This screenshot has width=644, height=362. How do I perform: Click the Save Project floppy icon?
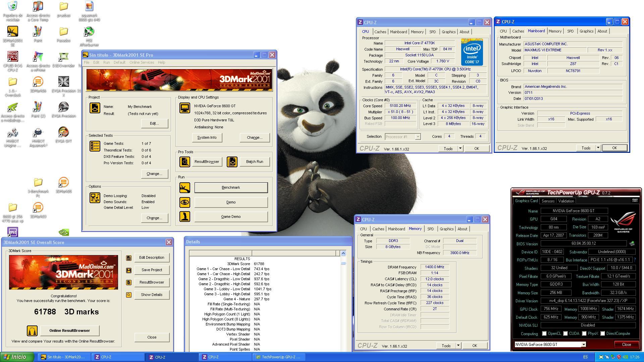pos(128,270)
